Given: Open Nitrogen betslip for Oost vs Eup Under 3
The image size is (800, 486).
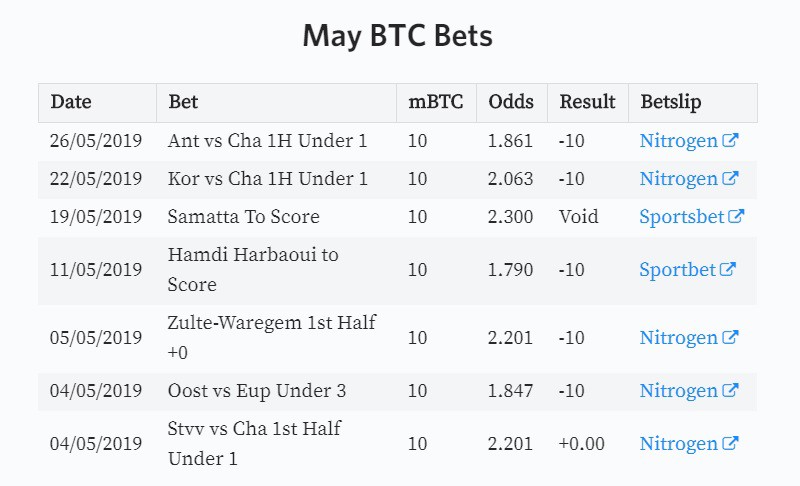Looking at the screenshot, I should pos(679,391).
